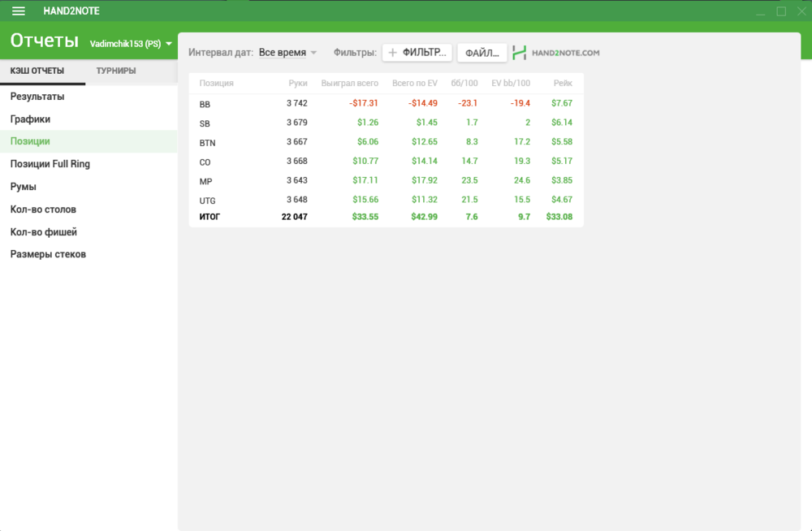Show the Позиции Full Ring report

(x=50, y=164)
